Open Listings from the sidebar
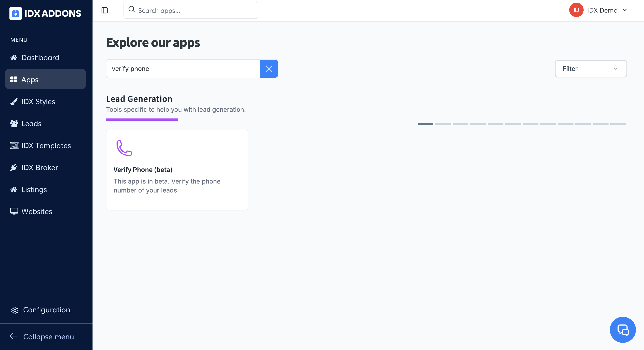The height and width of the screenshot is (350, 644). tap(34, 189)
